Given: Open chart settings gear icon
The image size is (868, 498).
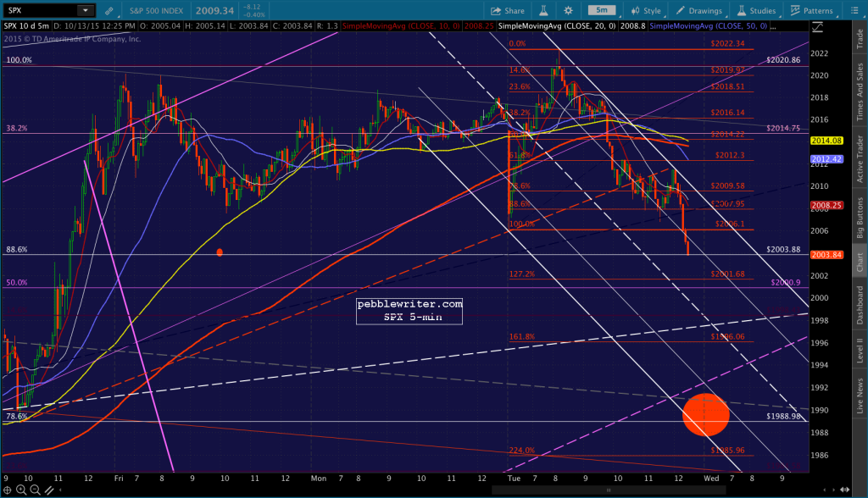Looking at the screenshot, I should (x=568, y=10).
